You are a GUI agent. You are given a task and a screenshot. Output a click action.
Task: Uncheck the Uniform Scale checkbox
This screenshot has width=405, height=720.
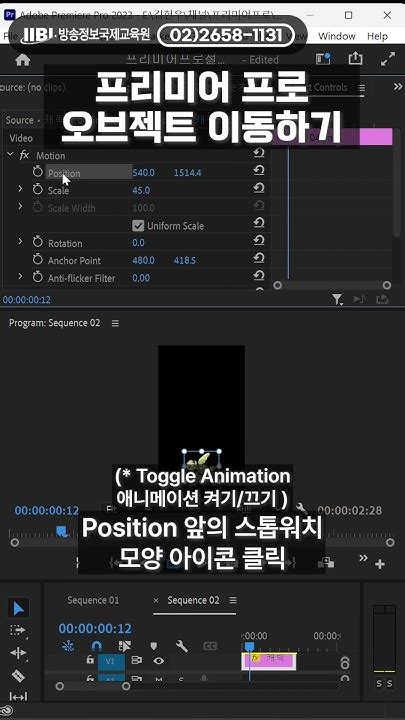pos(138,225)
